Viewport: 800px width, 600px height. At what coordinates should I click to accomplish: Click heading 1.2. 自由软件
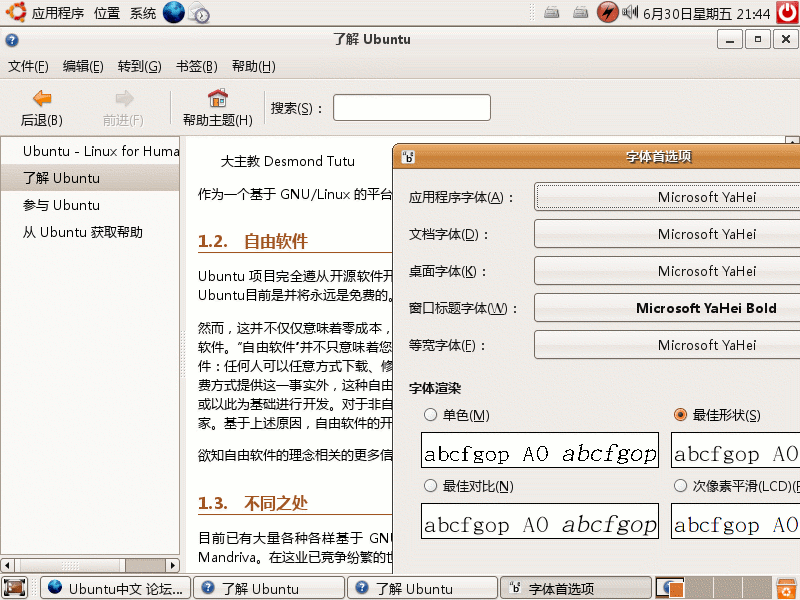(253, 241)
